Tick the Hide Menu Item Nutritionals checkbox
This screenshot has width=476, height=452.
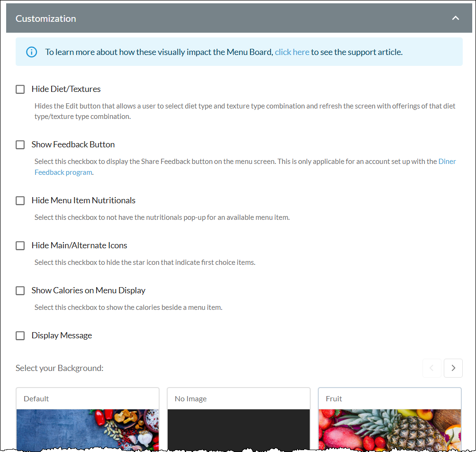20,200
